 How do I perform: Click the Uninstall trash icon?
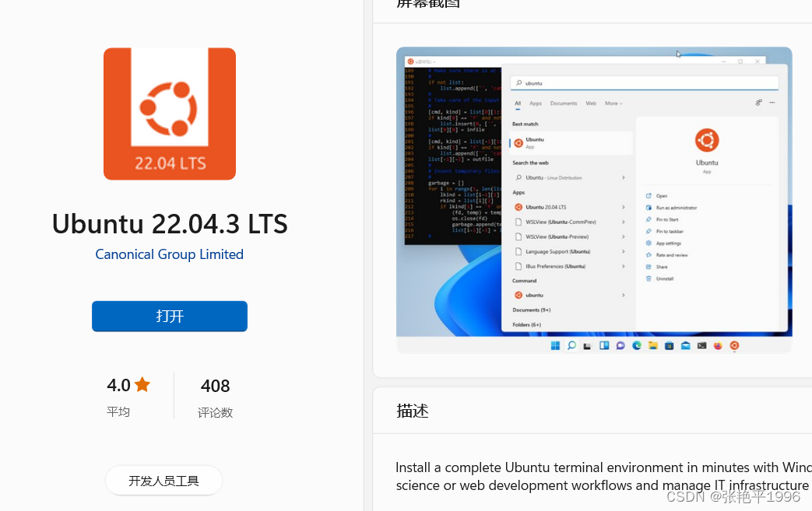coord(648,278)
